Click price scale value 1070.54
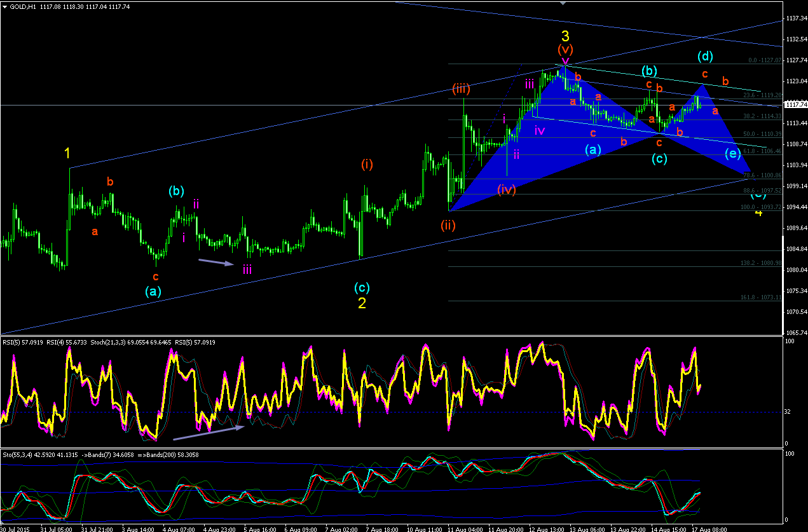This screenshot has height=532, width=808. 796,311
